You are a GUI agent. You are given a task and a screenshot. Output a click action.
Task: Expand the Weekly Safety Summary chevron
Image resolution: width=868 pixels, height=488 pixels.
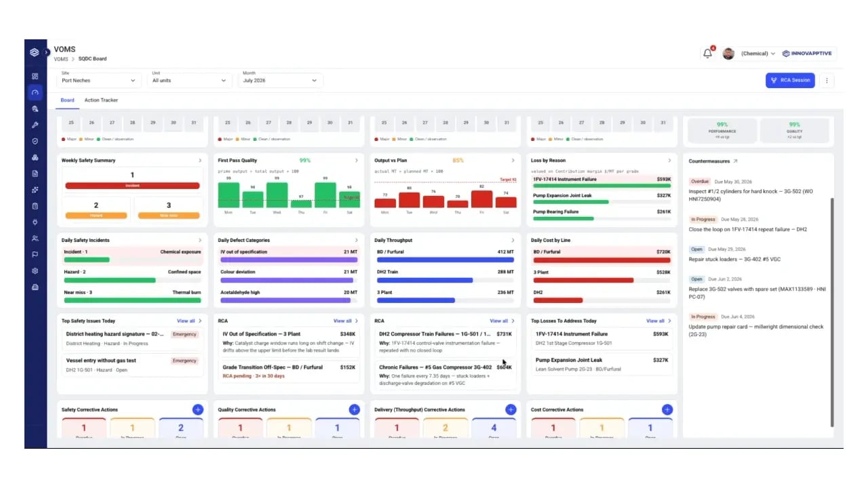tap(200, 161)
